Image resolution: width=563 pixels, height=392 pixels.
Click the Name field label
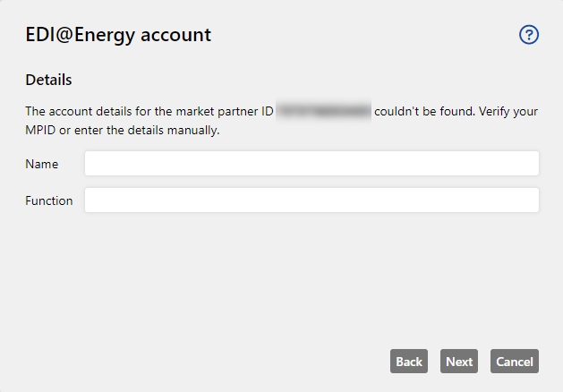42,164
